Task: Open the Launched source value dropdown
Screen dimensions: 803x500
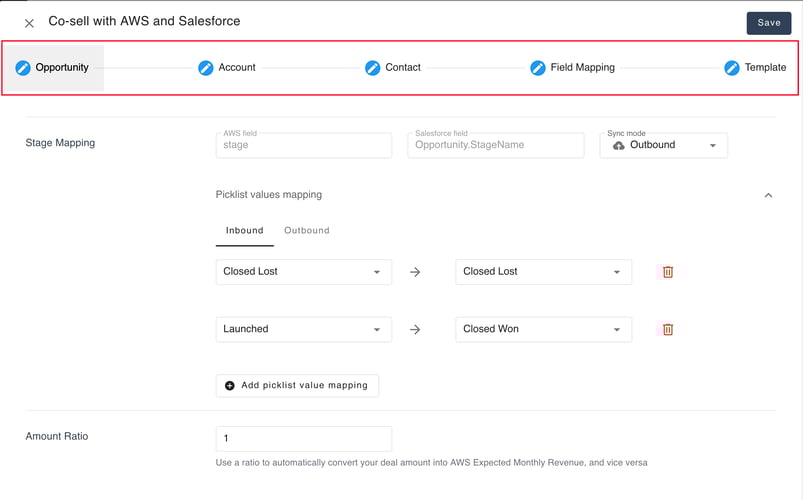Action: (x=303, y=329)
